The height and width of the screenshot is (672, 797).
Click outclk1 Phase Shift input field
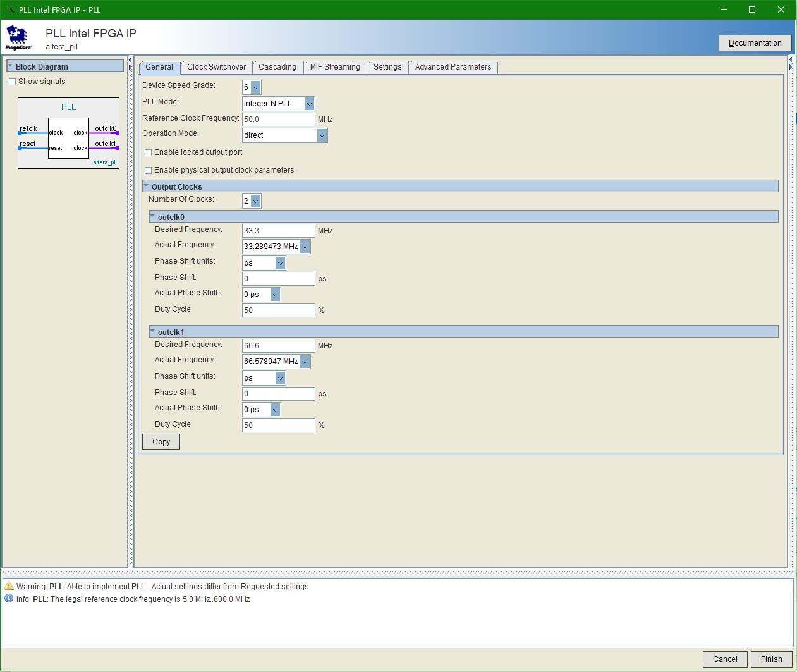278,393
